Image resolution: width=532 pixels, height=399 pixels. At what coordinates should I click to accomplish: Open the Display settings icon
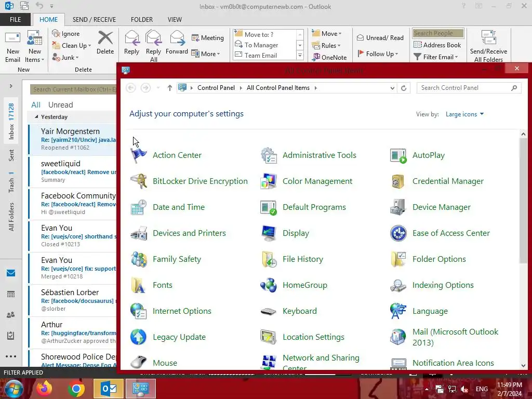tap(285, 233)
